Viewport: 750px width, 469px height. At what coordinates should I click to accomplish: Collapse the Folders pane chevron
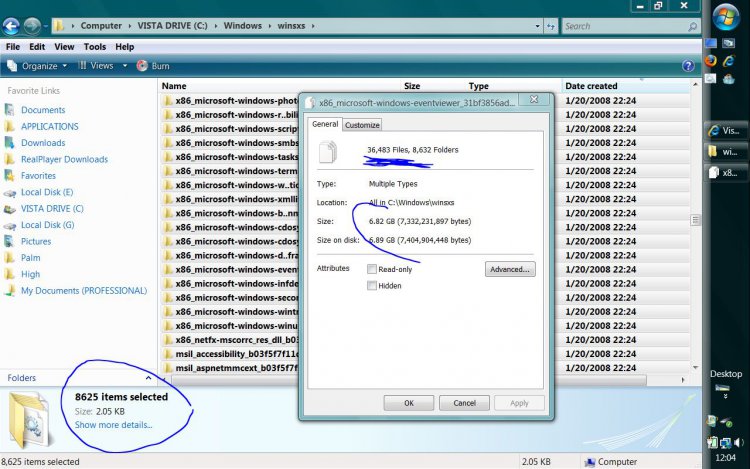[x=148, y=378]
